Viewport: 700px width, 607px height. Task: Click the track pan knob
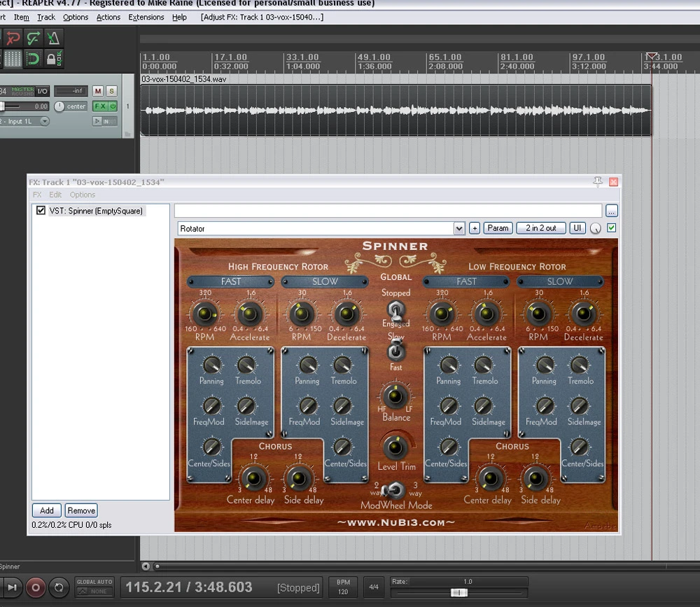click(59, 106)
